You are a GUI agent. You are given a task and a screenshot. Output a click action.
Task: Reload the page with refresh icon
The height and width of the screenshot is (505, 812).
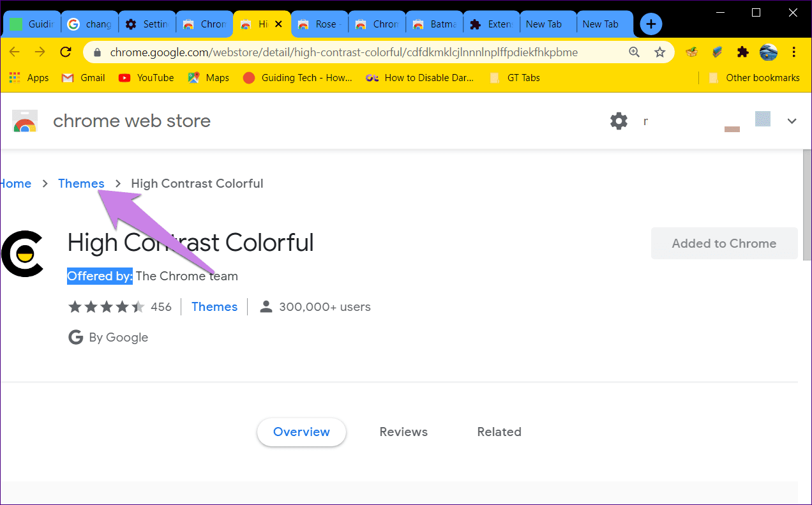tap(65, 52)
